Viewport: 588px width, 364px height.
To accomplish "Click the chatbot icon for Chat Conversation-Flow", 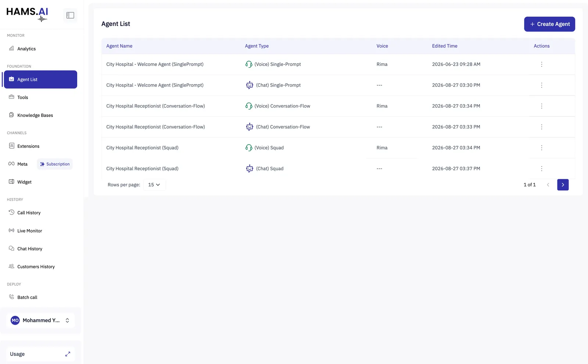I will pyautogui.click(x=250, y=127).
